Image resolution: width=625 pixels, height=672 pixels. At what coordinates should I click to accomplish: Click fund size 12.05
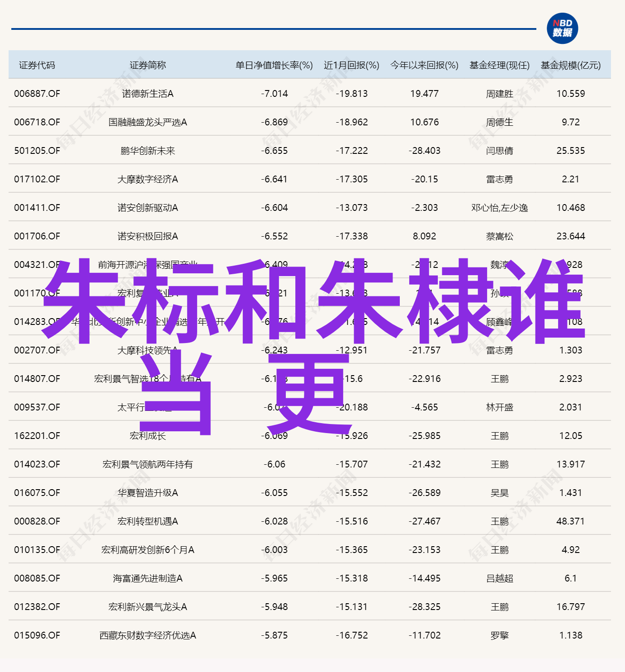[x=571, y=436]
